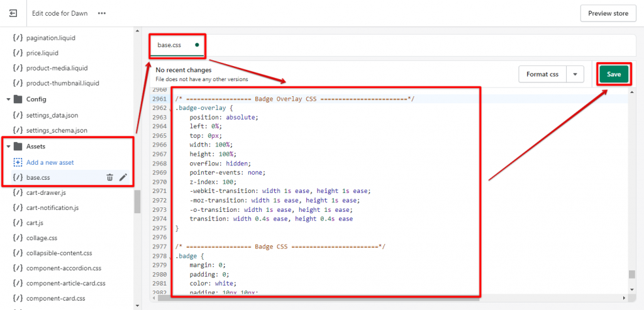This screenshot has height=310, width=644.
Task: Open cart-drawer.js from the Assets list
Action: click(x=46, y=192)
